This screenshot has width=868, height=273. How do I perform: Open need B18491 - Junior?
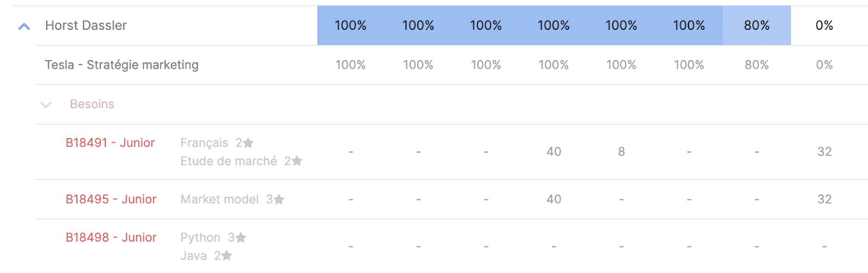pyautogui.click(x=110, y=143)
